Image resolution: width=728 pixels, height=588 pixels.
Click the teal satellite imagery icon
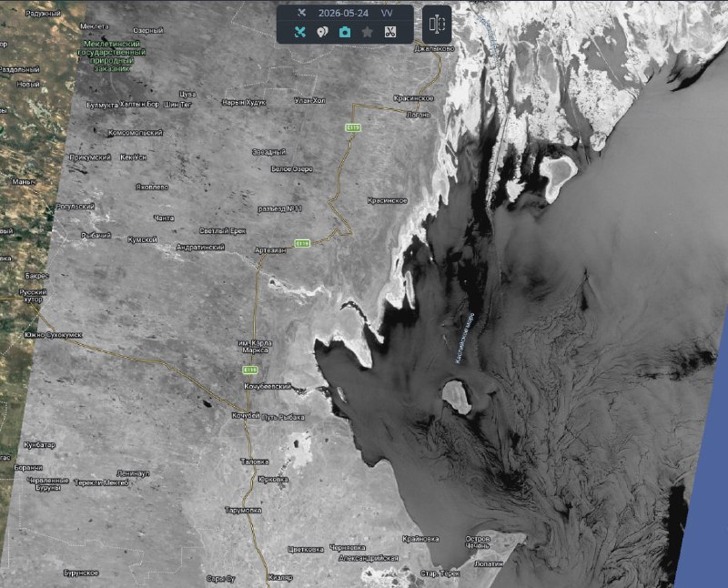pos(300,32)
